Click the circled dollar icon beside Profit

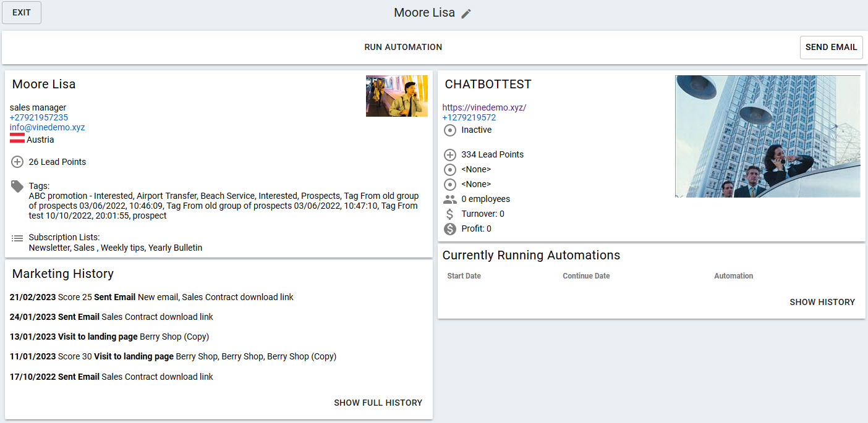(x=450, y=229)
